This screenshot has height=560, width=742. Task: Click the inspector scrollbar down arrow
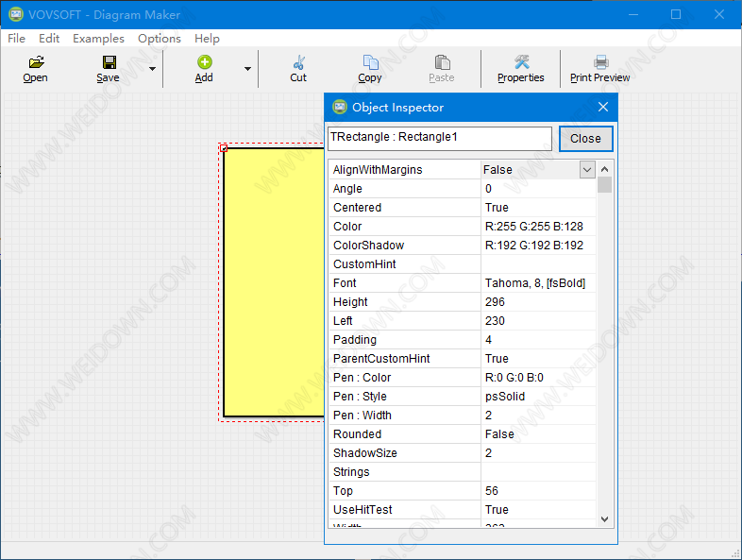[605, 518]
